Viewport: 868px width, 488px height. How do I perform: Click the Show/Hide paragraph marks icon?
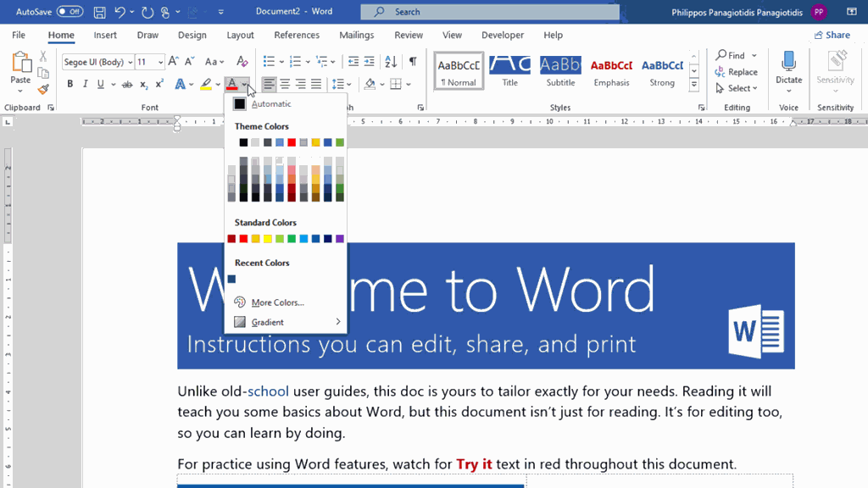413,62
